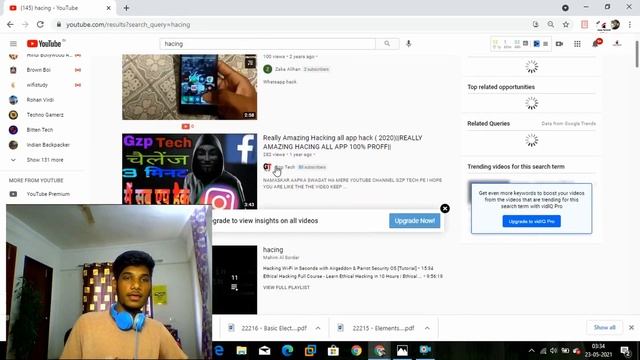Open Microsoft Edge from the taskbar
This screenshot has height=360, width=640.
pos(287,351)
